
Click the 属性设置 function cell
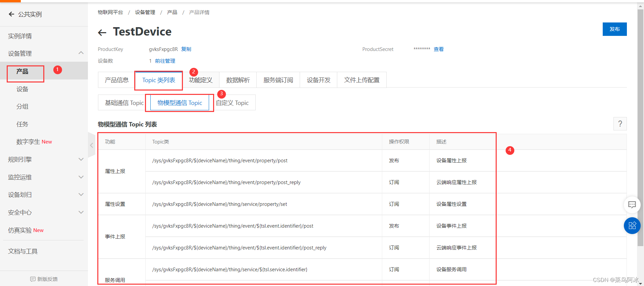pos(115,204)
